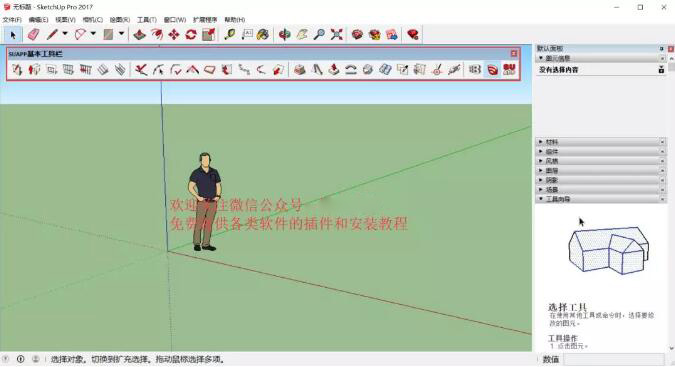Screen dimensions: 675x367
Task: Click the SUAPP curved arc bridge icon
Action: click(351, 69)
